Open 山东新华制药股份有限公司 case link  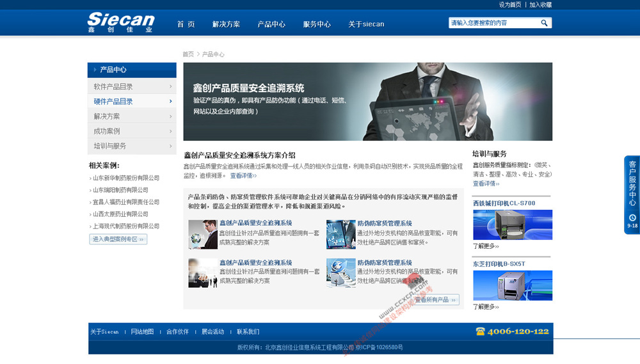click(126, 178)
